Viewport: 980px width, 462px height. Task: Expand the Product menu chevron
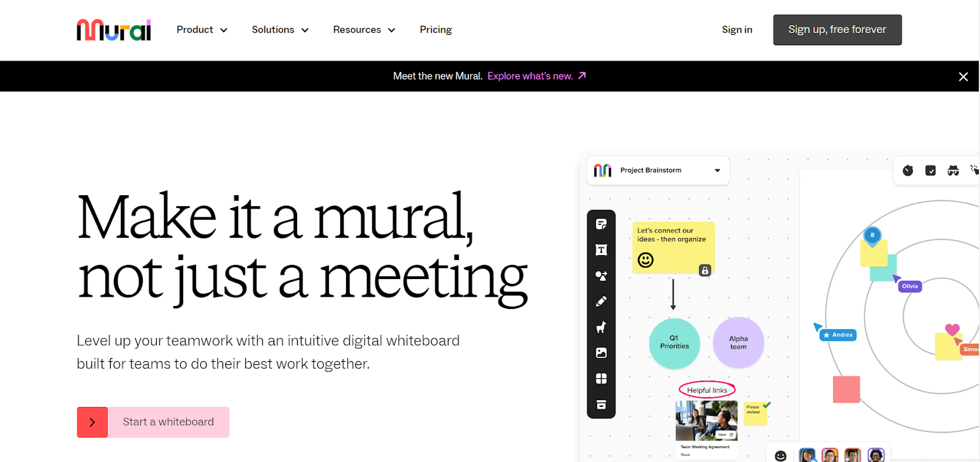click(x=224, y=30)
